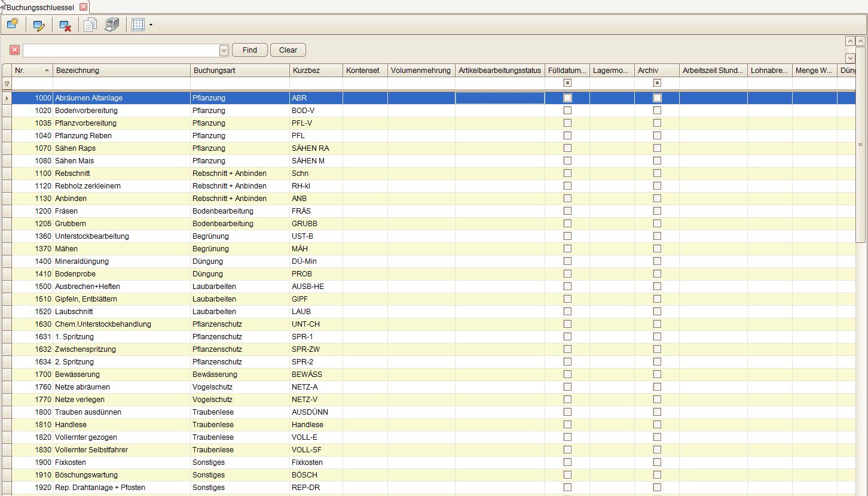This screenshot has width=868, height=496.
Task: Click the Volumenmehrung column header
Action: click(x=421, y=70)
